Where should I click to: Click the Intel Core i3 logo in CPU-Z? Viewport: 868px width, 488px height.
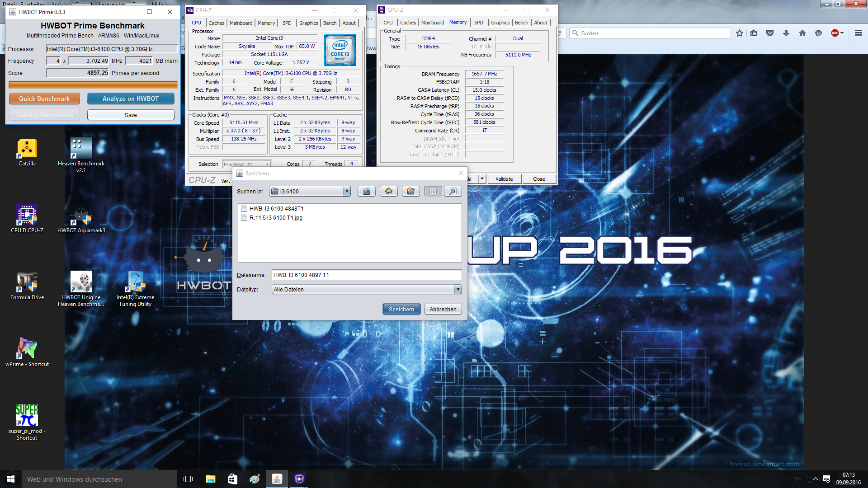click(340, 50)
